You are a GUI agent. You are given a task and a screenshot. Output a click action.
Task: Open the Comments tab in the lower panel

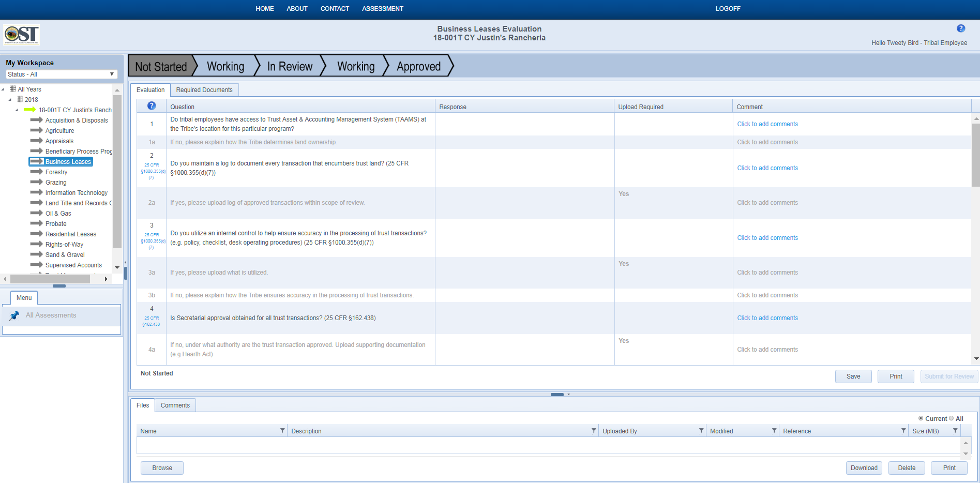(x=175, y=405)
